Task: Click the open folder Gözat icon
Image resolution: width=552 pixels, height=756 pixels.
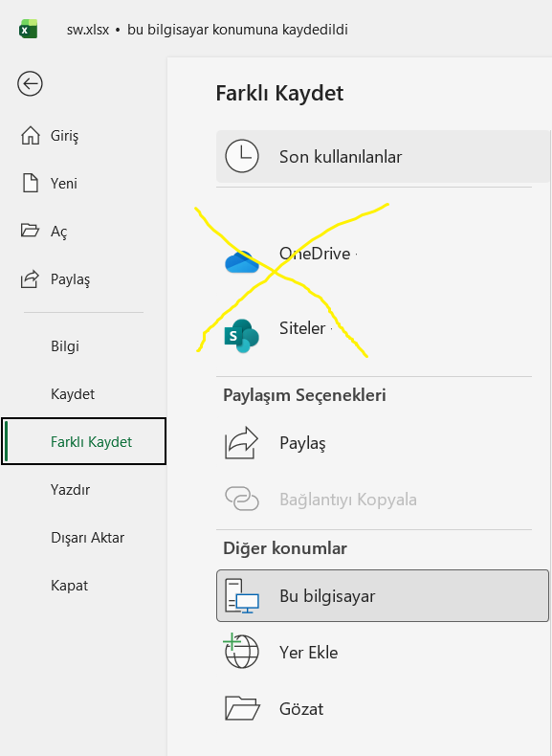Action: click(242, 708)
